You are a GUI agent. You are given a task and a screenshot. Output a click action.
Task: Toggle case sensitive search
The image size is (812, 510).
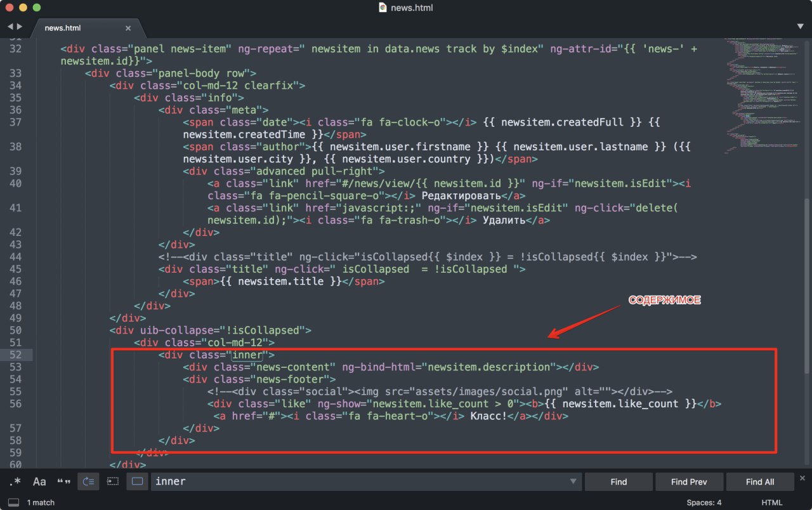[x=39, y=481]
